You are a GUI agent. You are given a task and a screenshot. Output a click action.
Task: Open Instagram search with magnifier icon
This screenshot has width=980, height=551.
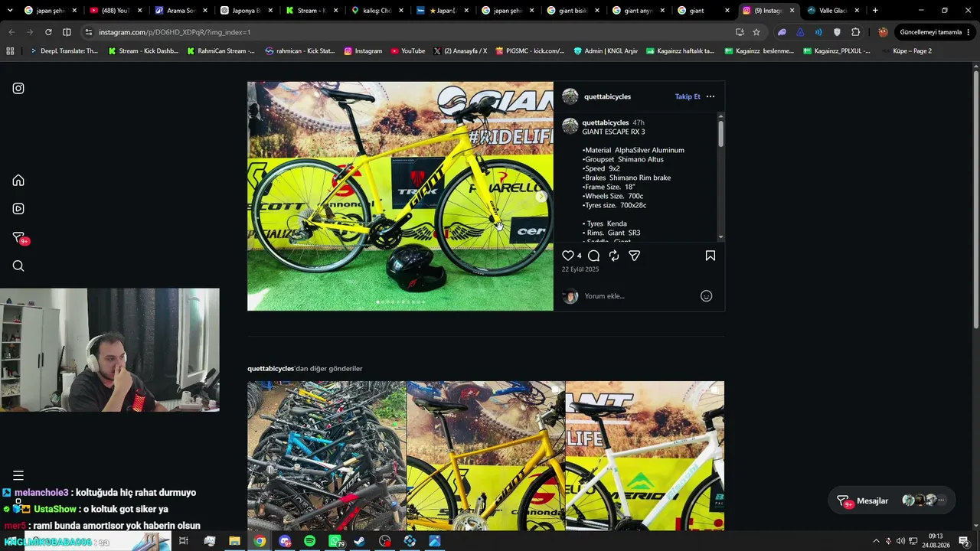(18, 266)
